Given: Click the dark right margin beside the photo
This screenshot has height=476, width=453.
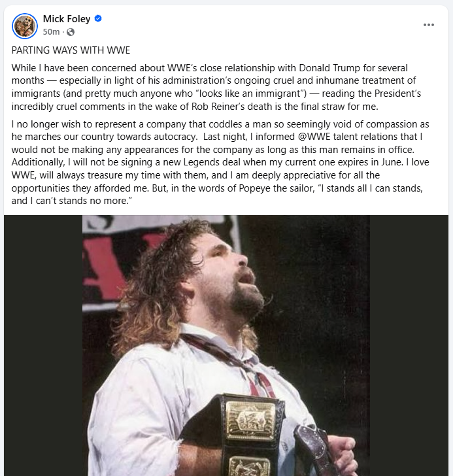Looking at the screenshot, I should tap(409, 345).
